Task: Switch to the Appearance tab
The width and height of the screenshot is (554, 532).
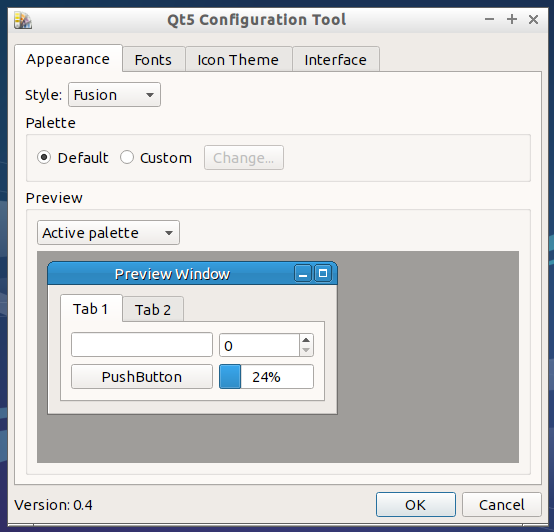Action: (68, 59)
